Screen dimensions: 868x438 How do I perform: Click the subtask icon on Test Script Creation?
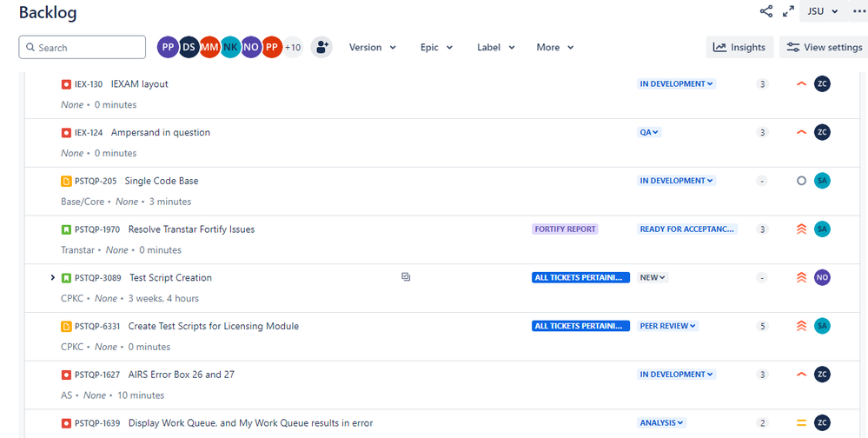pyautogui.click(x=406, y=277)
